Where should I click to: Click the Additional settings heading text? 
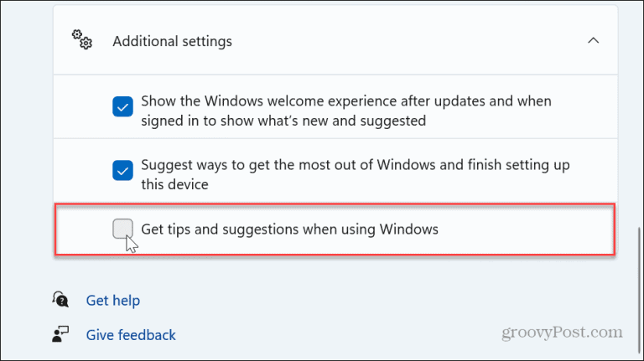[x=172, y=41]
